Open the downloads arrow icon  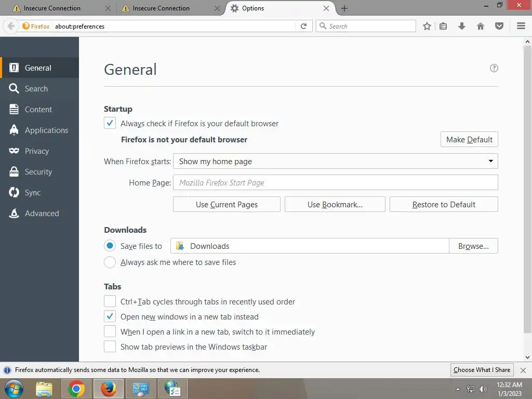tap(462, 26)
